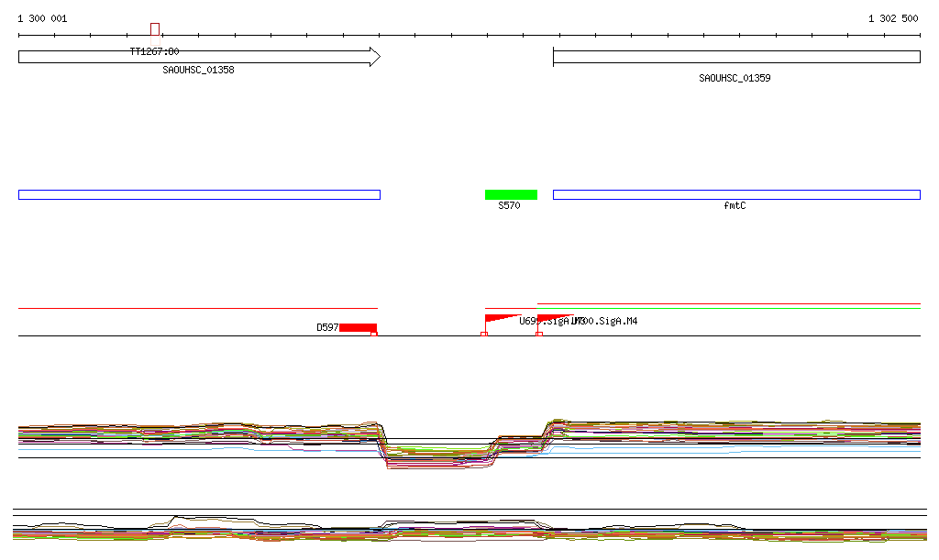
Task: Click the U700.SigA.M4 label text
Action: tap(605, 322)
